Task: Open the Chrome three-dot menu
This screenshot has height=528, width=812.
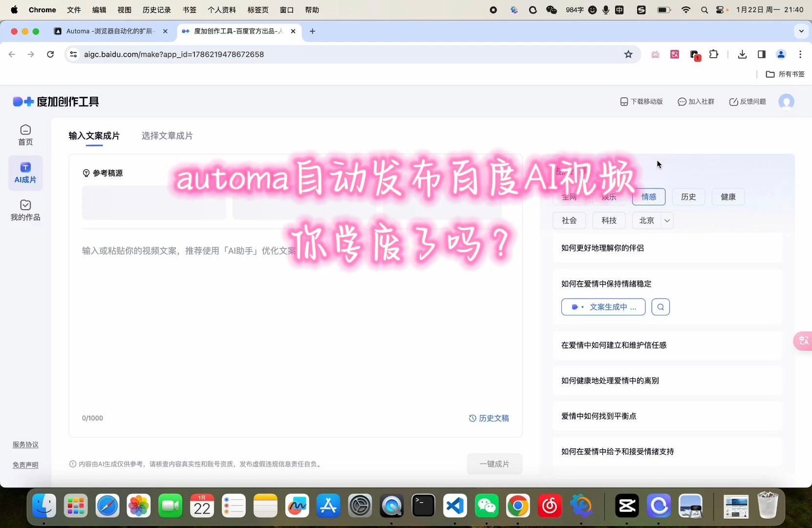Action: (x=800, y=54)
